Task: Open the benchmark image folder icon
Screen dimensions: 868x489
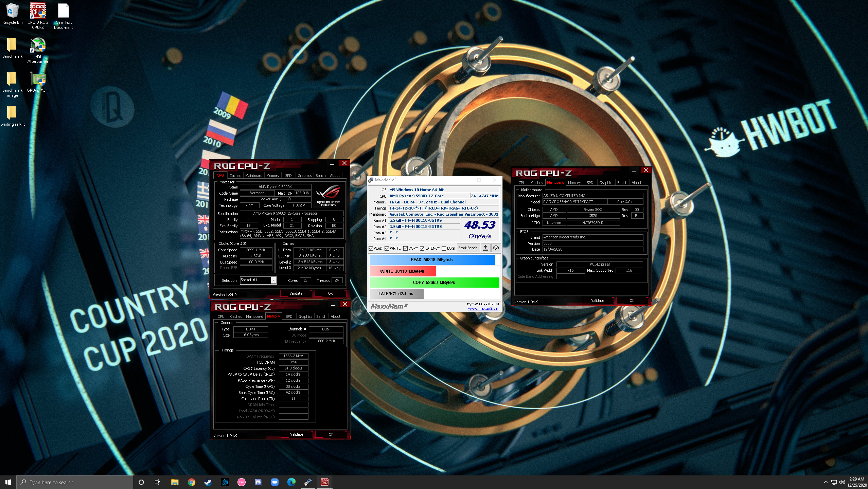Action: pos(12,84)
